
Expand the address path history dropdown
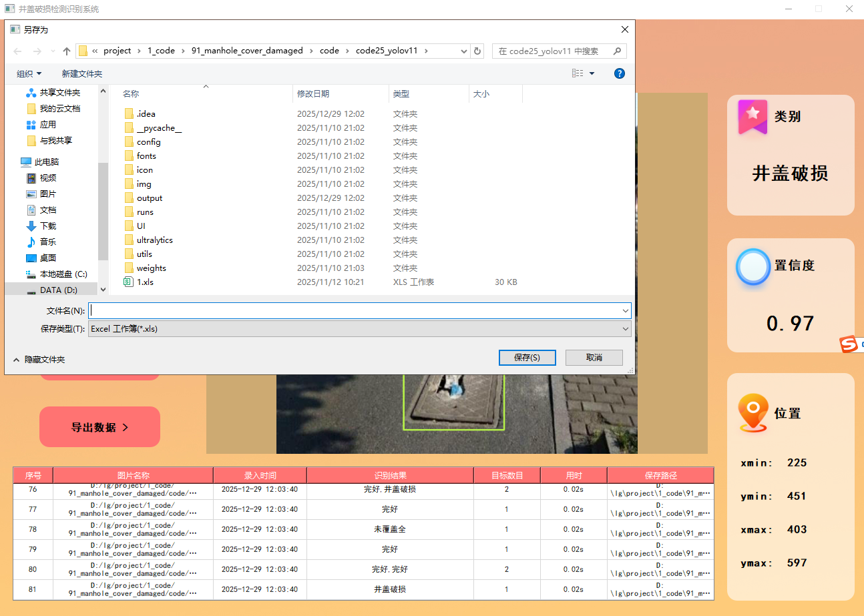click(464, 51)
